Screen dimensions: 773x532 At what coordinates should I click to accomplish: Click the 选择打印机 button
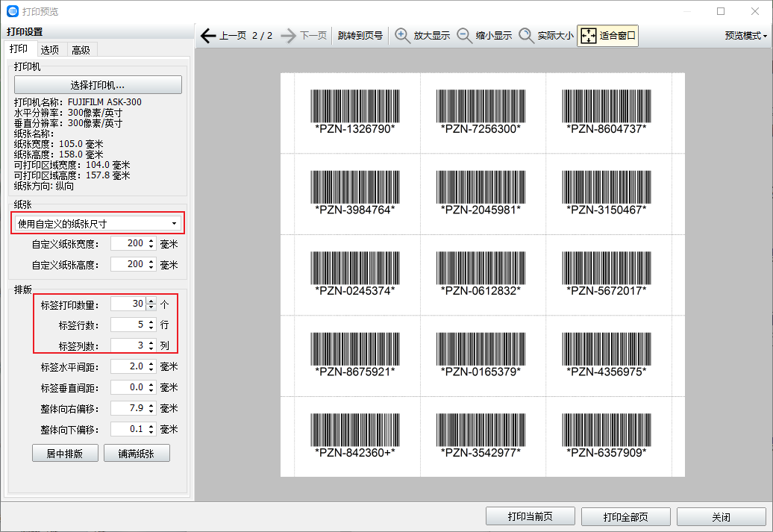98,85
